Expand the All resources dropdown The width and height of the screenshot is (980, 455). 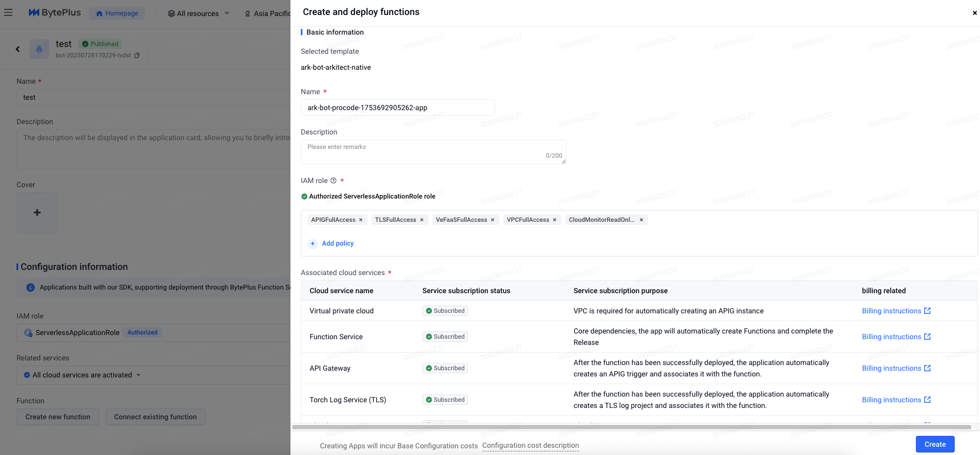coord(227,13)
